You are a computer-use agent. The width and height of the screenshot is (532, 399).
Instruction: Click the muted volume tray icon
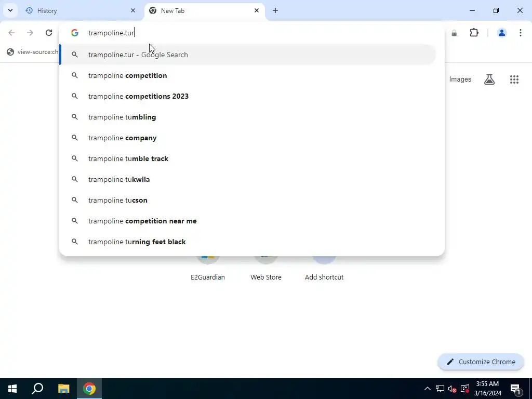pyautogui.click(x=453, y=389)
